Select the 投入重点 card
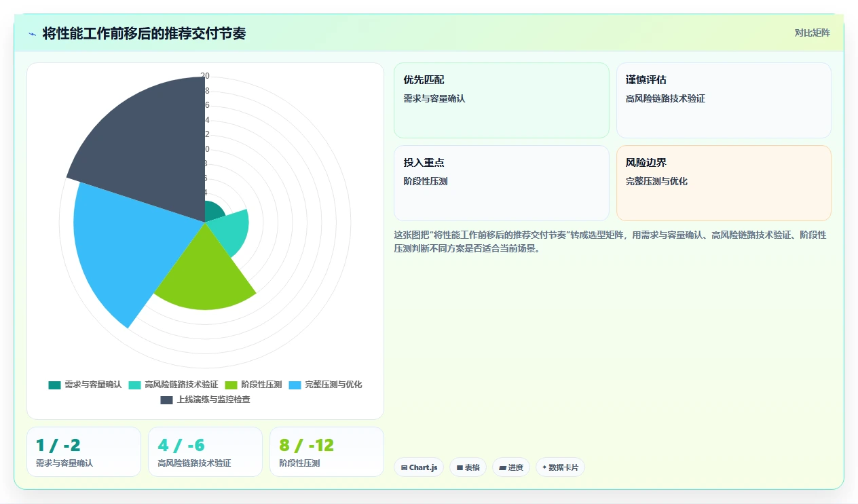This screenshot has height=504, width=858. 502,183
